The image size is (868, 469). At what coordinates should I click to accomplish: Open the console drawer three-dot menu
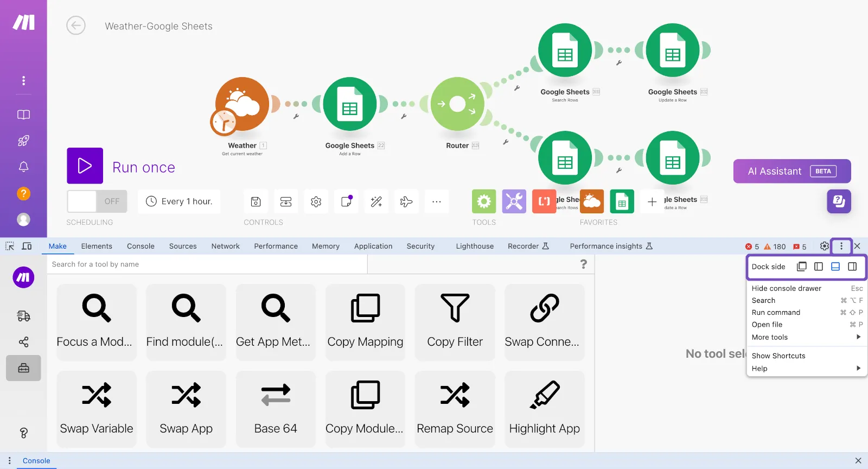coord(9,460)
